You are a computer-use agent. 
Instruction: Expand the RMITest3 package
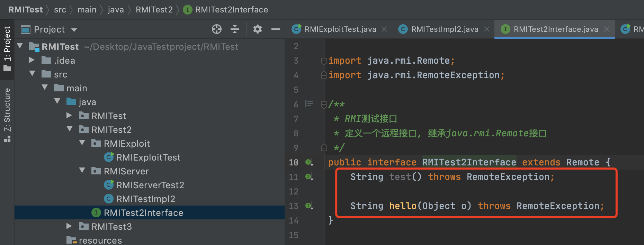[x=69, y=226]
